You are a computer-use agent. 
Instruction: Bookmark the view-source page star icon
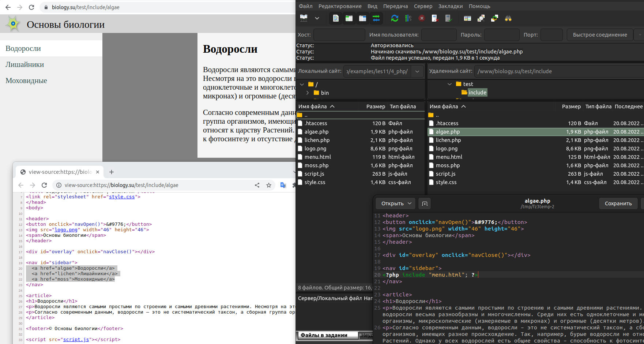269,185
